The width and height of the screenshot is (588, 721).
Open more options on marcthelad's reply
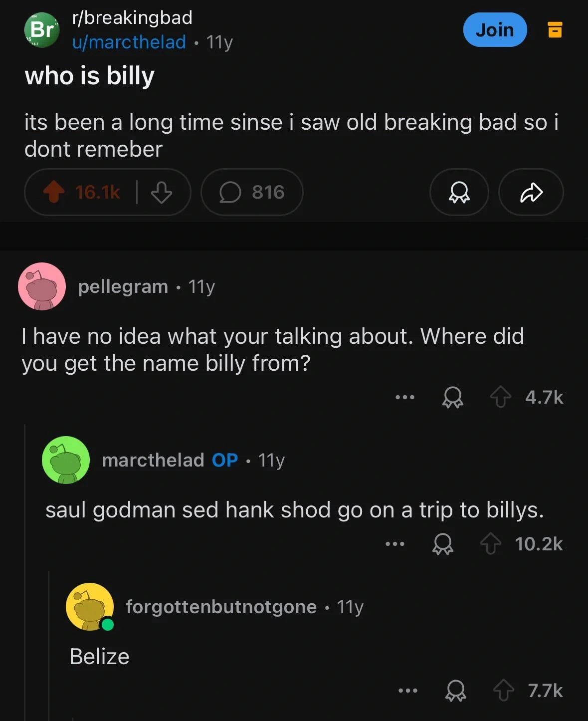point(394,544)
